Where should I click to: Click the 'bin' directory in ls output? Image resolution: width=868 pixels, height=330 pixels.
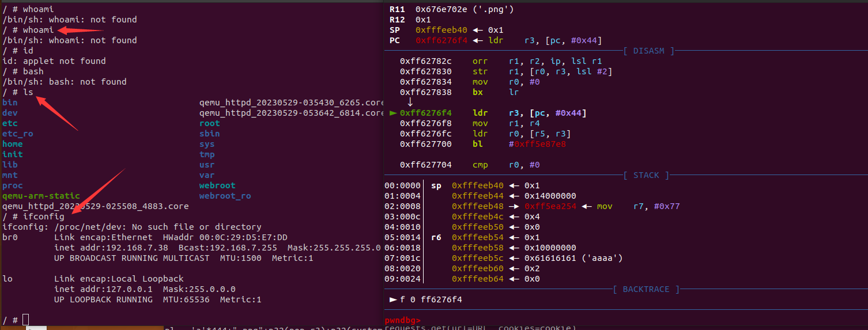tap(10, 103)
